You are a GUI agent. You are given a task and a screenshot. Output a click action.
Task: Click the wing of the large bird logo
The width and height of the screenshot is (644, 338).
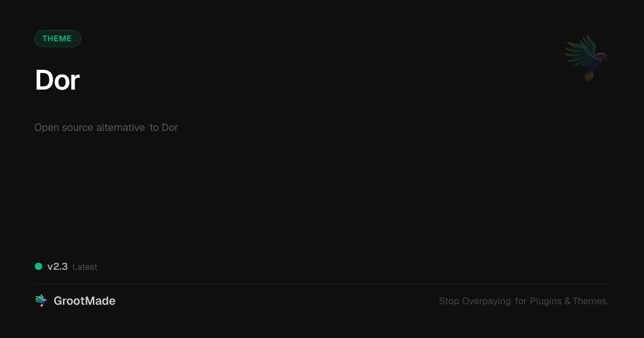coord(577,52)
